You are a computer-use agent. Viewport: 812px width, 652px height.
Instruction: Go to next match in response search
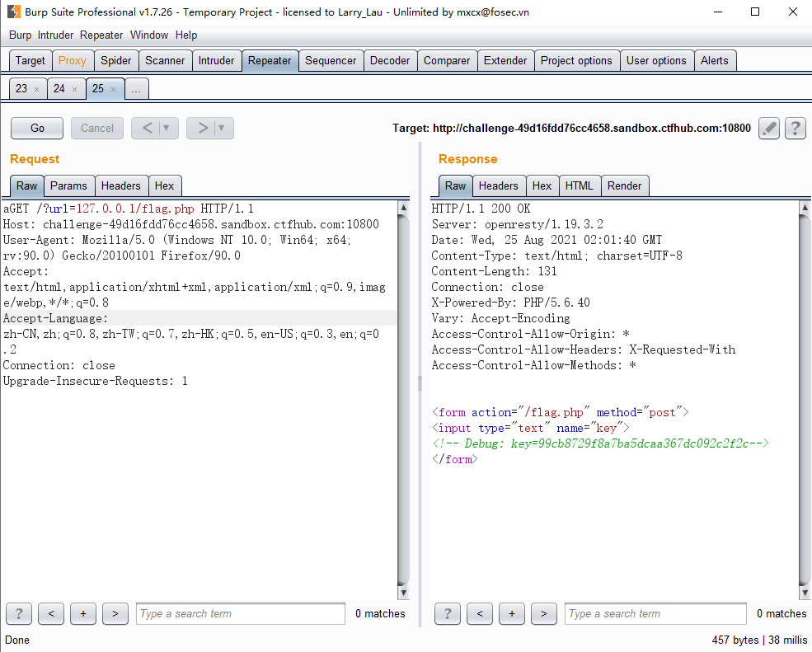[x=544, y=614]
